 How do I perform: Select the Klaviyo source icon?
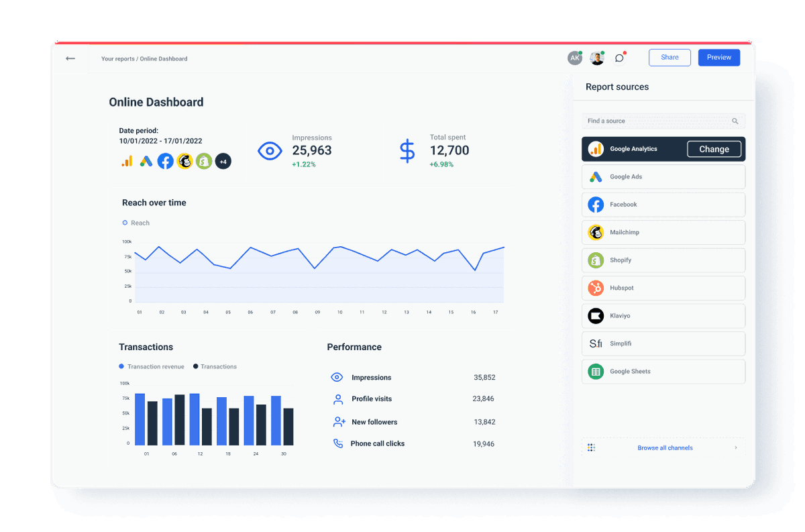click(596, 315)
